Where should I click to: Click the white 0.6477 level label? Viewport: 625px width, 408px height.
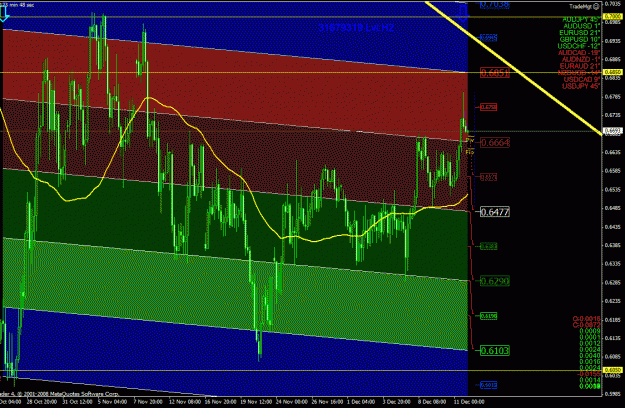tap(494, 212)
